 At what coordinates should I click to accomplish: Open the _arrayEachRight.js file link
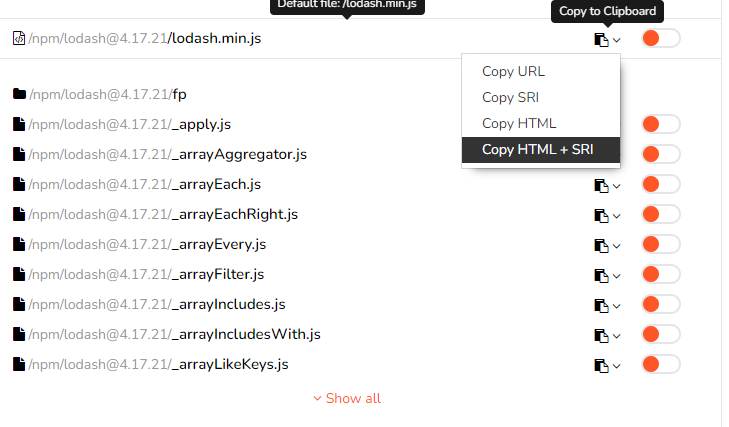(x=163, y=214)
